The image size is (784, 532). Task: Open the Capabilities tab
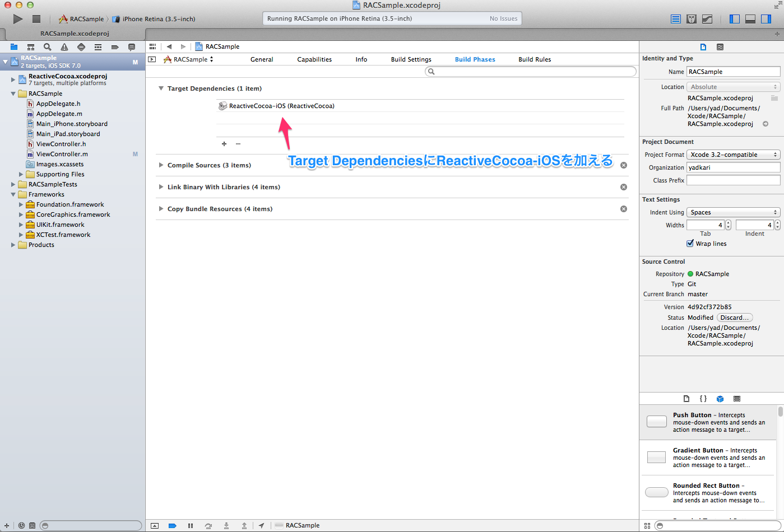[314, 59]
